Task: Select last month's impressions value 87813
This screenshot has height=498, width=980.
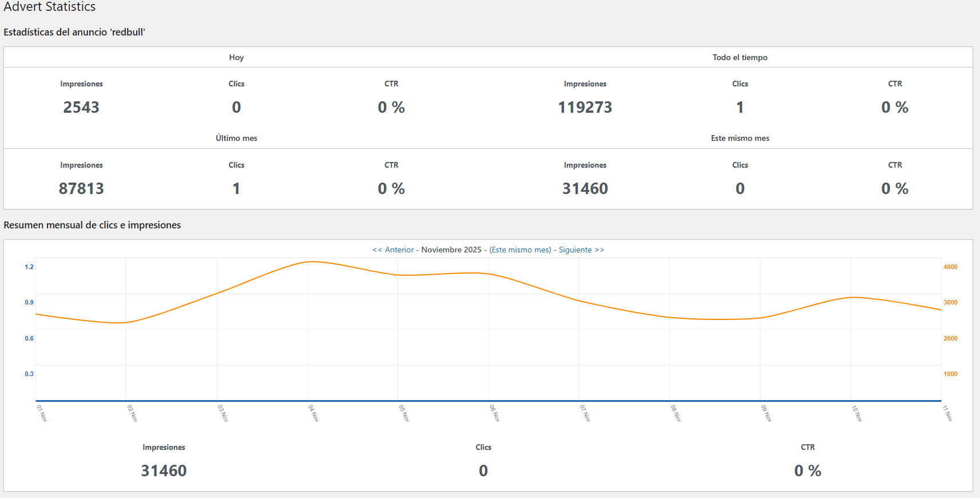Action: pyautogui.click(x=81, y=188)
